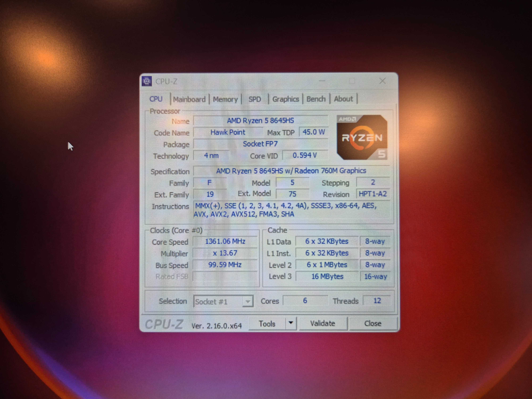Click the Ext. Model value 75

coord(292,194)
